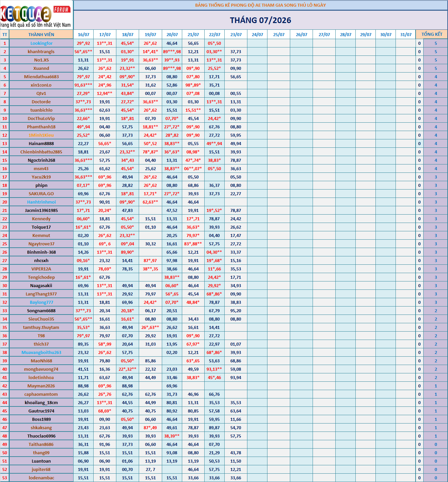Click member name lodenambac
Image resolution: width=448 pixels, height=482 pixels.
41,478
